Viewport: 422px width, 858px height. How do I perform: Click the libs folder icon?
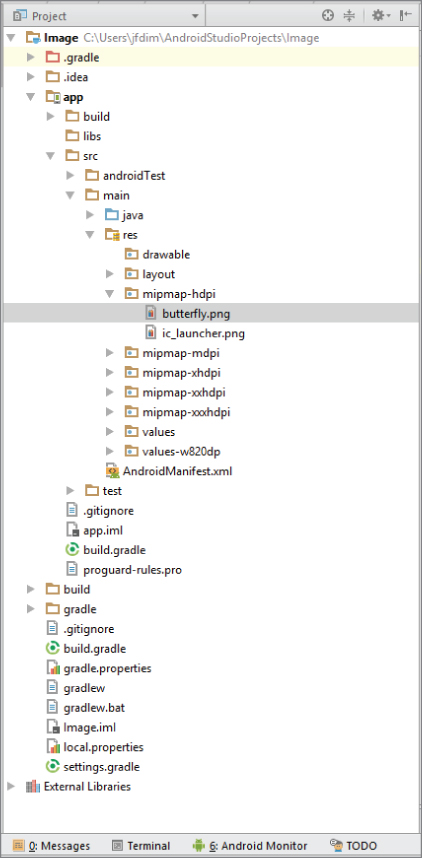tap(72, 136)
